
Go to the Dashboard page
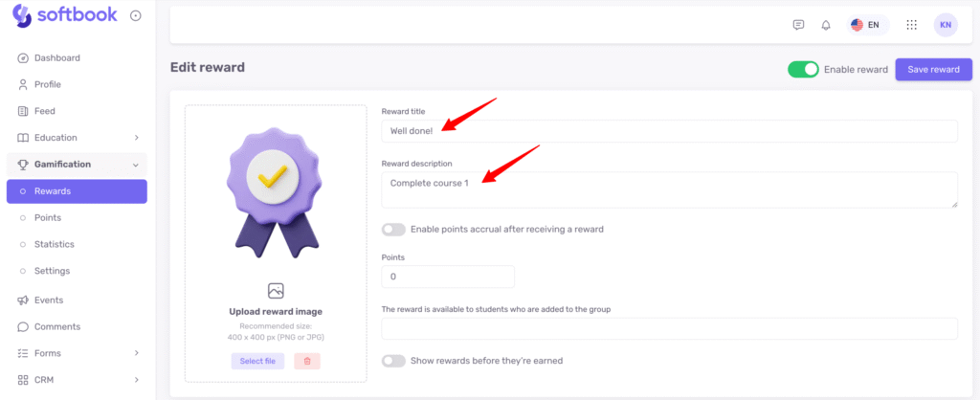(56, 57)
